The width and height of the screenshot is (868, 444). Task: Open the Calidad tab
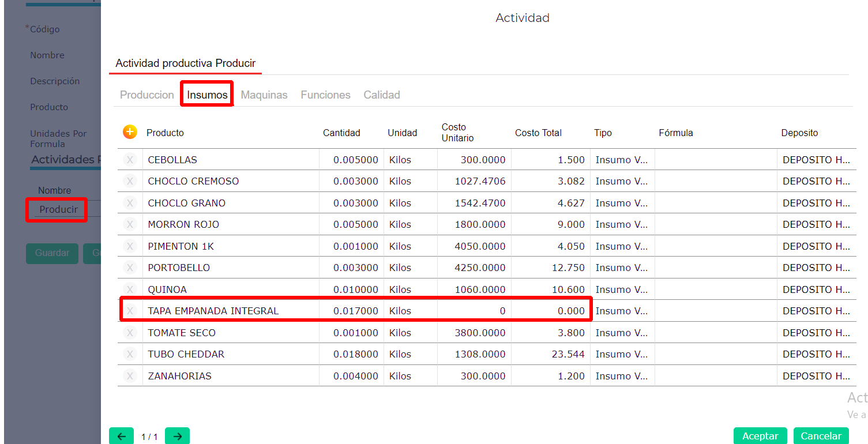381,95
